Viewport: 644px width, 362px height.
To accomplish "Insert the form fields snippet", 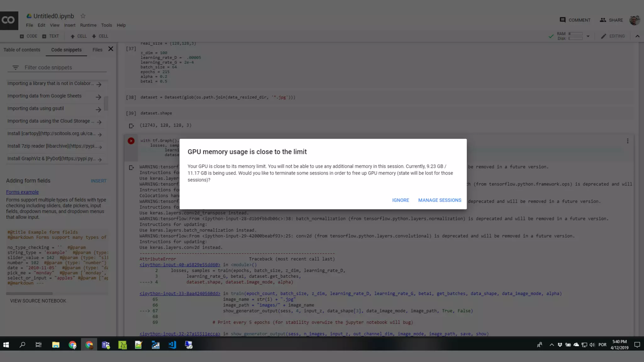I will (x=98, y=181).
